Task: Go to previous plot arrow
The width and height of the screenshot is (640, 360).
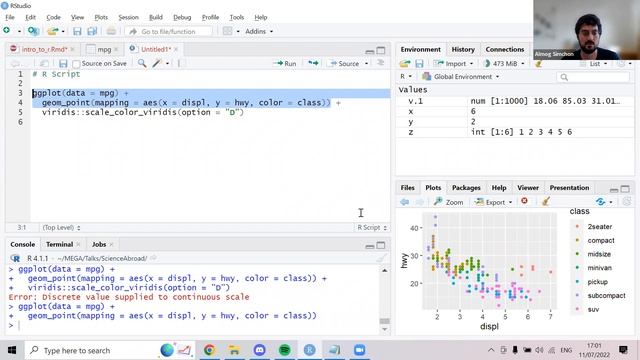Action: (x=404, y=202)
